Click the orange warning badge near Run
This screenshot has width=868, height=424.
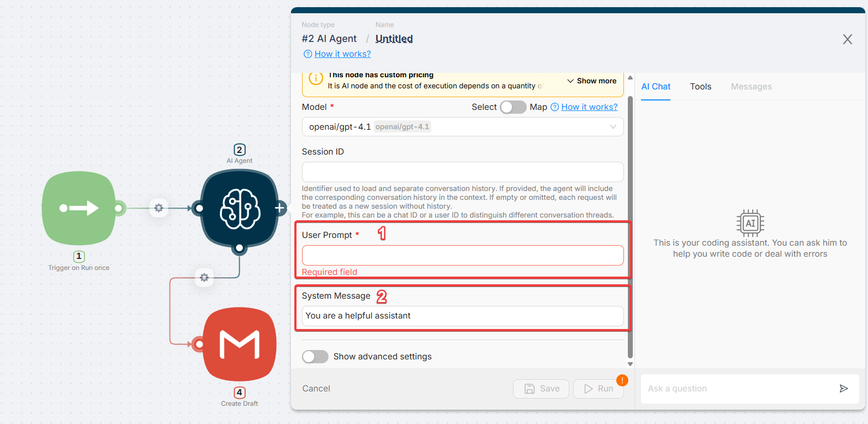(622, 380)
